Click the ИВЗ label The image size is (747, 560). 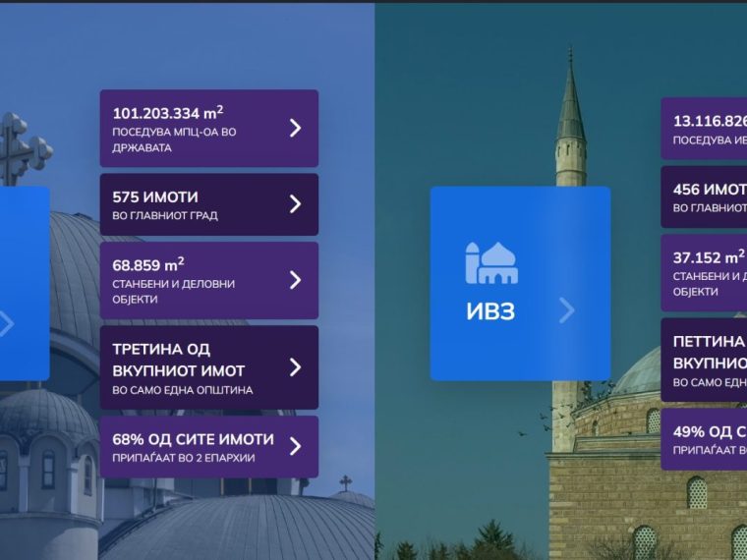pyautogui.click(x=490, y=311)
